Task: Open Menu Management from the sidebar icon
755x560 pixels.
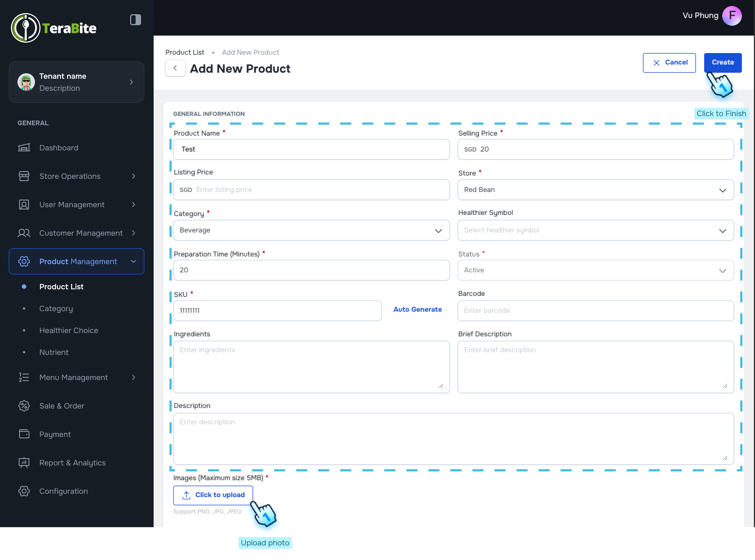Action: tap(24, 377)
